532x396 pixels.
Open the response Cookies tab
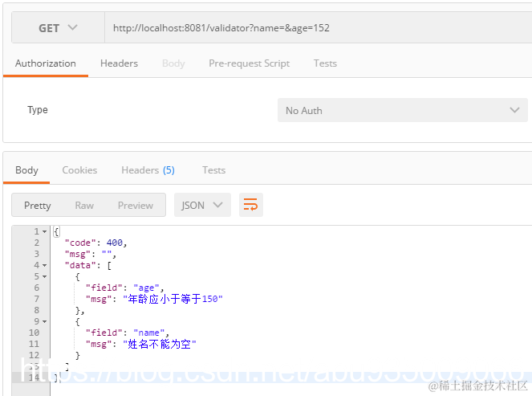[79, 170]
